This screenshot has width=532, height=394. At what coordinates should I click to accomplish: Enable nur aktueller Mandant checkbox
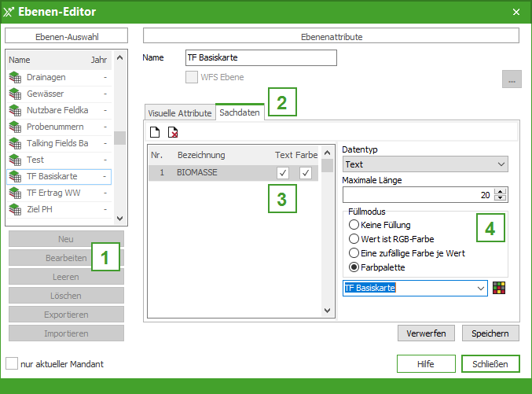coord(12,364)
